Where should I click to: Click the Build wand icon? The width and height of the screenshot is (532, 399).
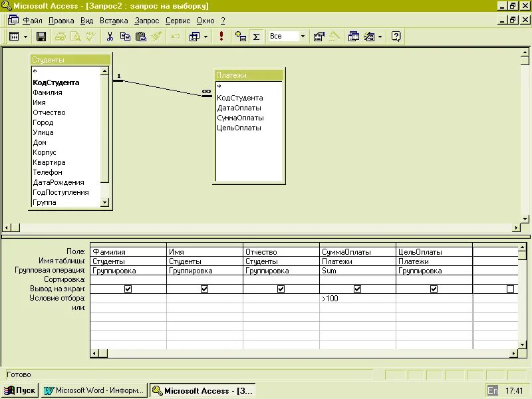[x=334, y=37]
